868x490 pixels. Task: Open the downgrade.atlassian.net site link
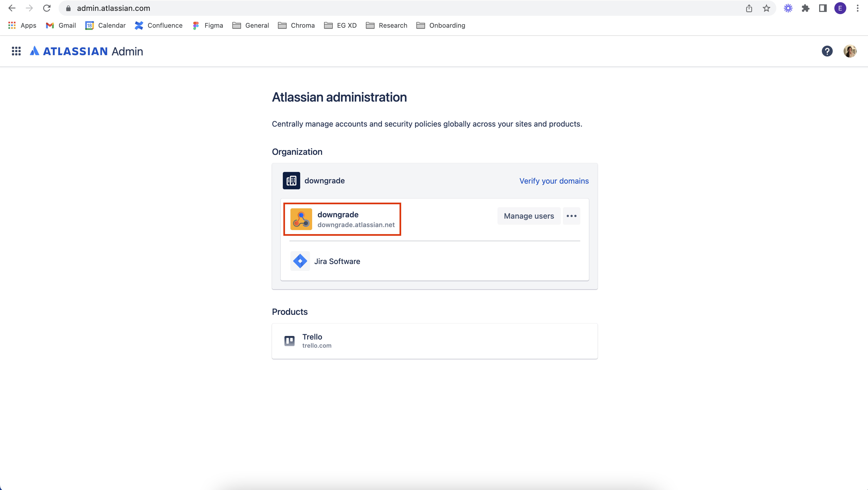click(356, 225)
